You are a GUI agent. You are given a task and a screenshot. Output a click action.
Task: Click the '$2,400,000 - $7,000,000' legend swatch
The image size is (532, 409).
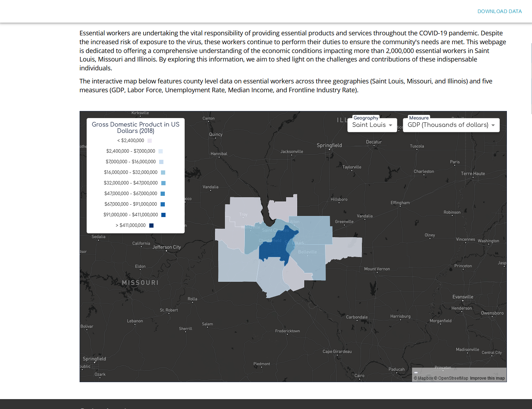point(161,151)
